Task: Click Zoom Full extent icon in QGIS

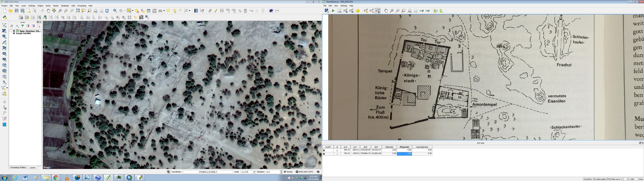Action: tap(78, 11)
